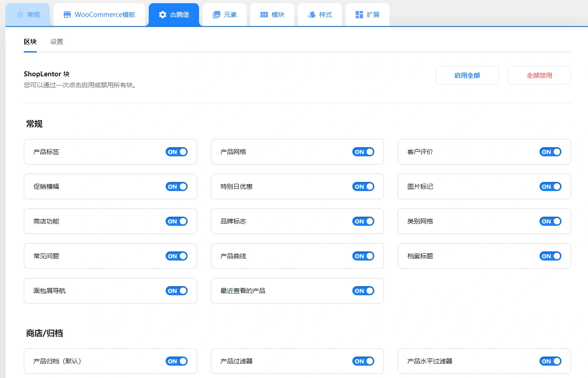Toggle the 品牌标志 switch
This screenshot has width=588, height=378.
pyautogui.click(x=363, y=221)
